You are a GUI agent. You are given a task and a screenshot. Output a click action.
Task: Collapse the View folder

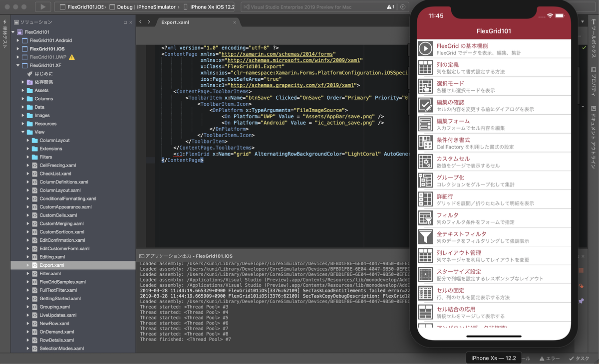coord(23,132)
